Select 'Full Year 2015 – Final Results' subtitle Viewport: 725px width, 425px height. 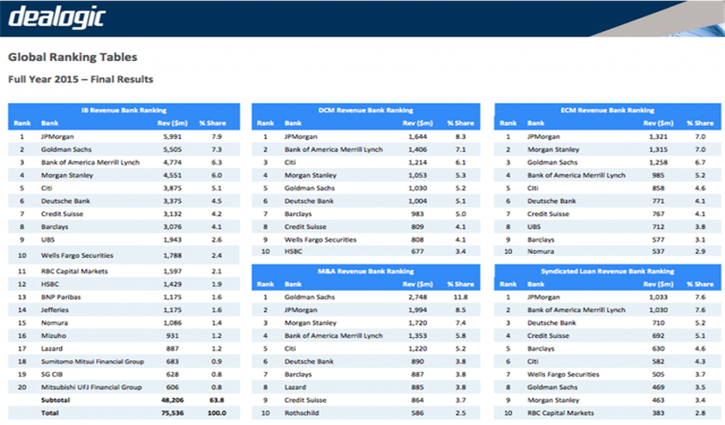pyautogui.click(x=80, y=79)
